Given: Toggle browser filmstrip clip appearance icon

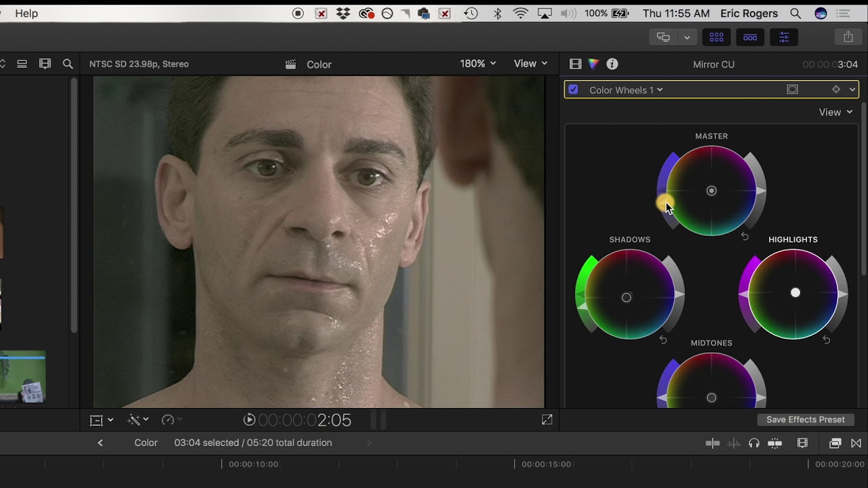Looking at the screenshot, I should click(45, 64).
